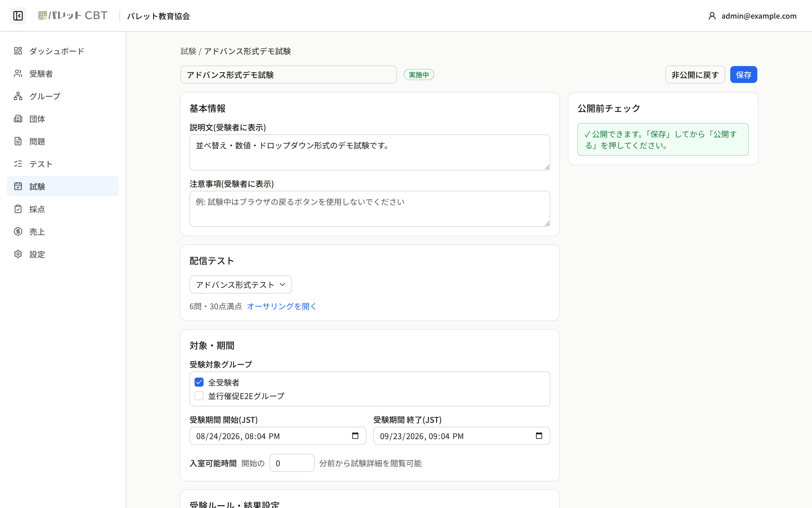The height and width of the screenshot is (508, 812).
Task: Click the 売上 dollar icon
Action: pos(18,231)
